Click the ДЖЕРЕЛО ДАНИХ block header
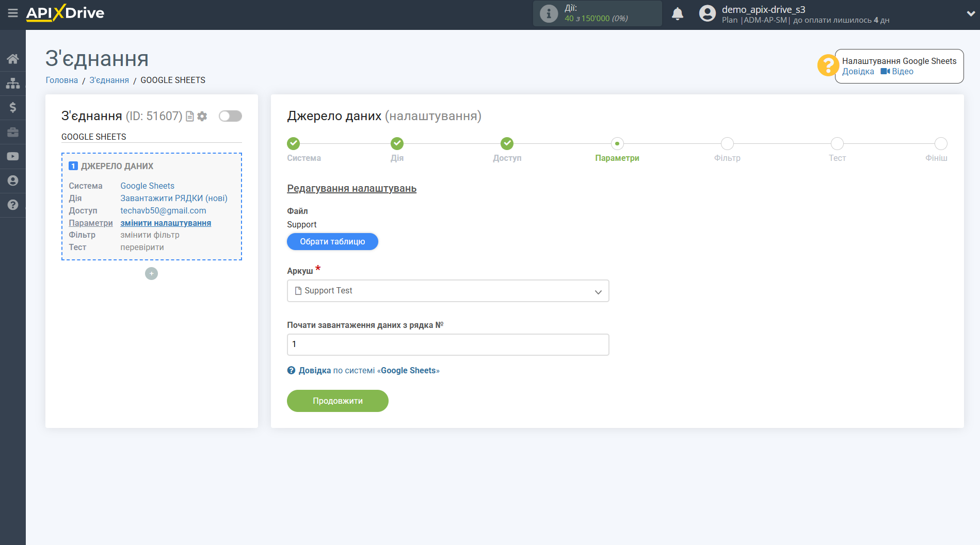 tap(117, 166)
